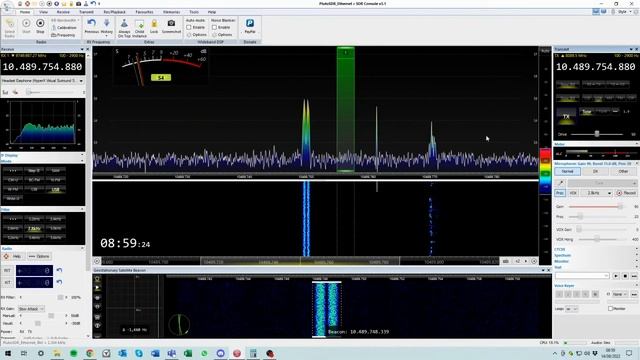640x360 pixels.
Task: Toggle the Monitor checkbox in Voice Keyer
Action: click(x=611, y=309)
